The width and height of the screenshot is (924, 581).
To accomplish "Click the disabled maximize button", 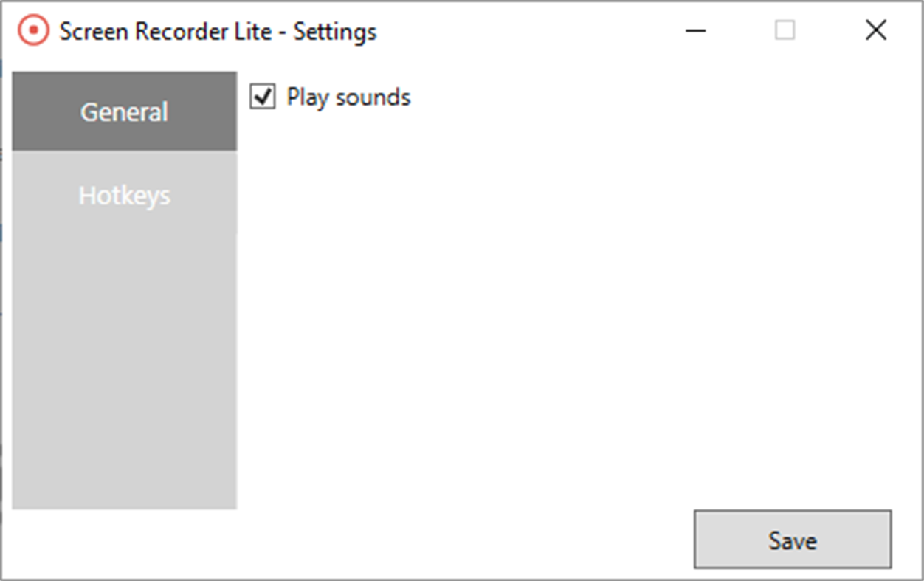I will coord(785,31).
